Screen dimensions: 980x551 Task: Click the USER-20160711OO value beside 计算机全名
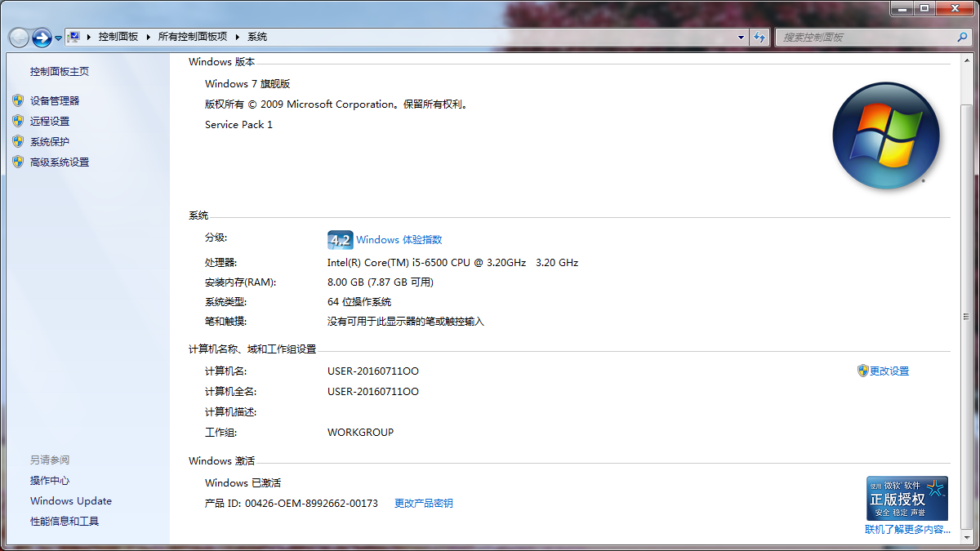(x=373, y=392)
